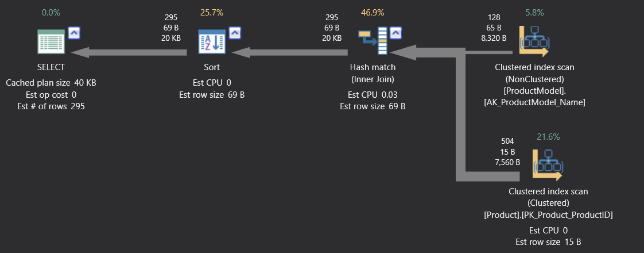Click the SELECT operator table icon
644x253 pixels.
point(51,43)
